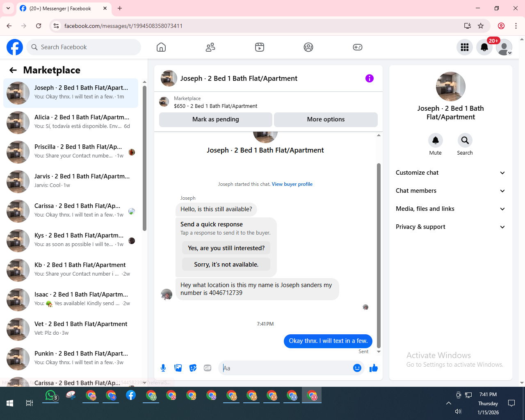Click the Search Facebook field

pyautogui.click(x=84, y=47)
